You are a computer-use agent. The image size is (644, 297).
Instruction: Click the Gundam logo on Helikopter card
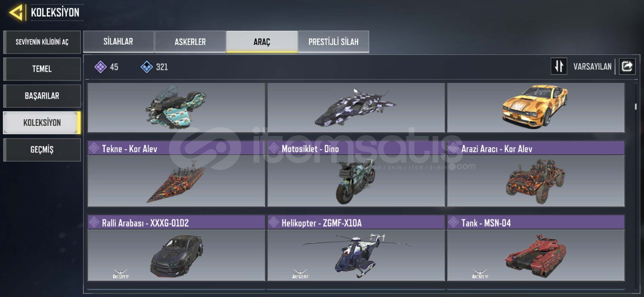[300, 274]
